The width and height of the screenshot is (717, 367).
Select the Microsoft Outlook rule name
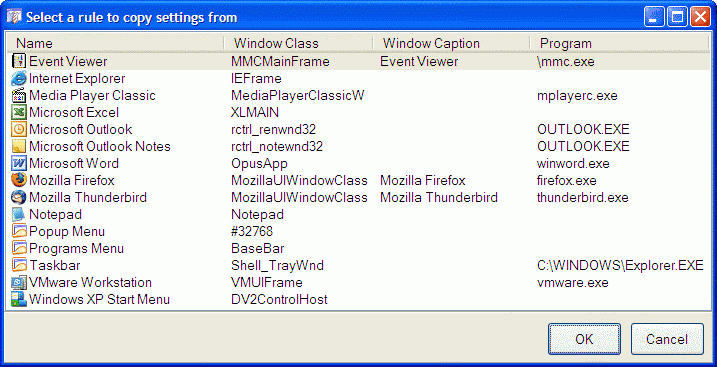point(80,129)
